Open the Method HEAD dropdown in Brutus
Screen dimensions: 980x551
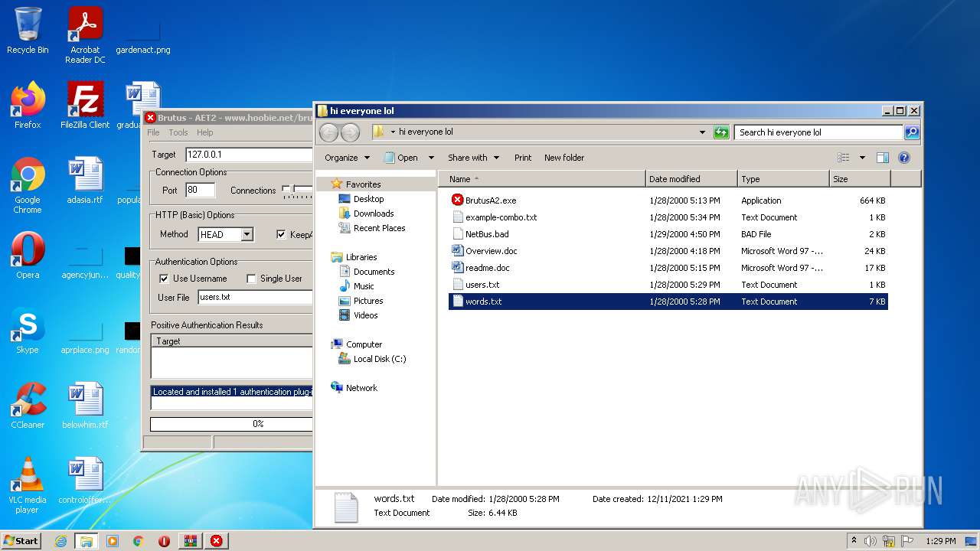247,234
